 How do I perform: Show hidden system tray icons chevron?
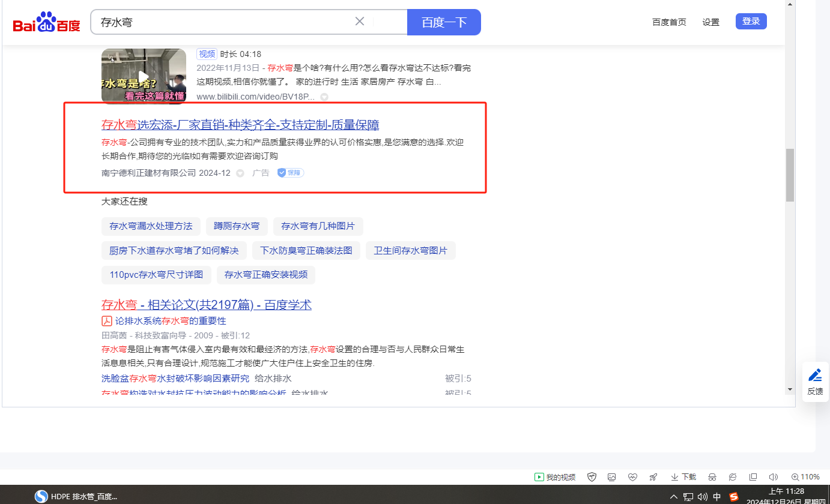673,497
